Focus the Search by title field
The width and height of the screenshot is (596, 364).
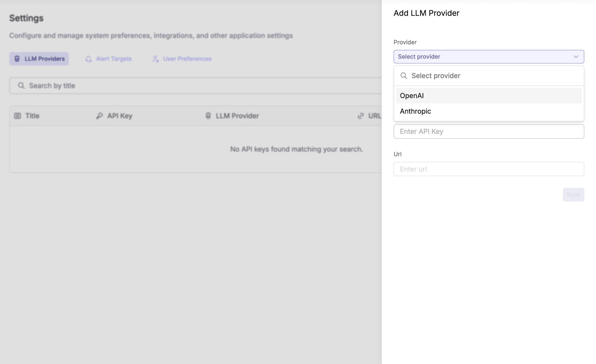195,86
